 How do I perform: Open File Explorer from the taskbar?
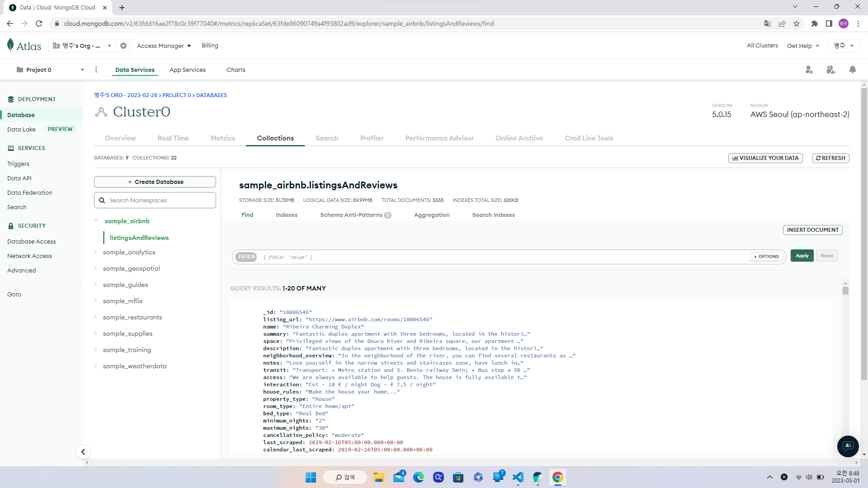[x=379, y=477]
